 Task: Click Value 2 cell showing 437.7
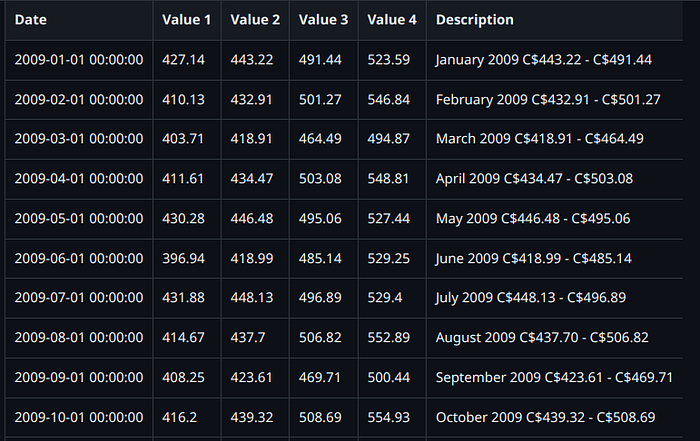point(248,337)
